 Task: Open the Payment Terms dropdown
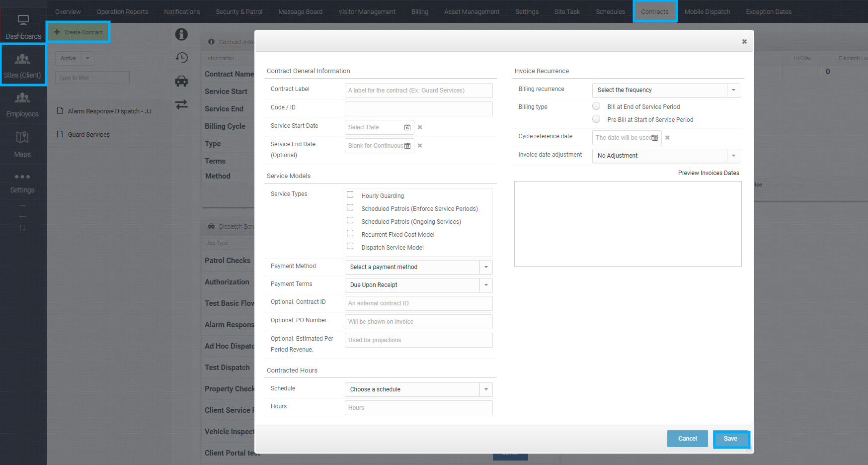[x=485, y=285]
